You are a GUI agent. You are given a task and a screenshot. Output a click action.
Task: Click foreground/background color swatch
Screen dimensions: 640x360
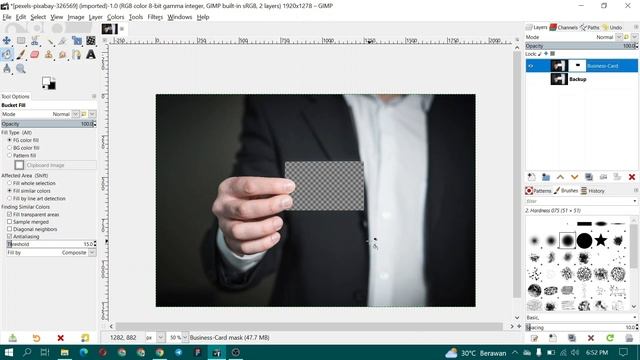click(49, 83)
